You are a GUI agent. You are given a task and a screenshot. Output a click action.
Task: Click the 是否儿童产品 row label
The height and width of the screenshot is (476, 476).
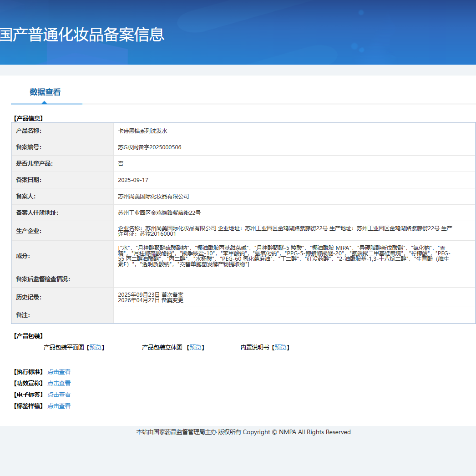pyautogui.click(x=34, y=164)
